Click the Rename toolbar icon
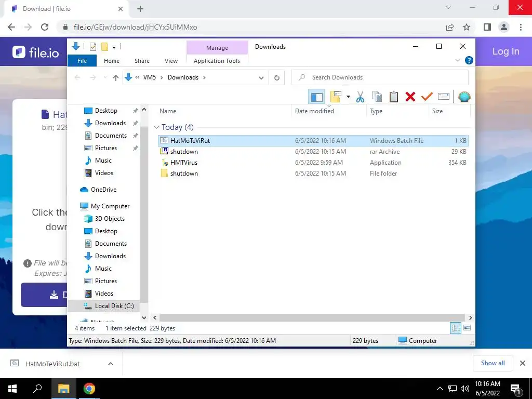This screenshot has height=399, width=532. click(x=444, y=97)
